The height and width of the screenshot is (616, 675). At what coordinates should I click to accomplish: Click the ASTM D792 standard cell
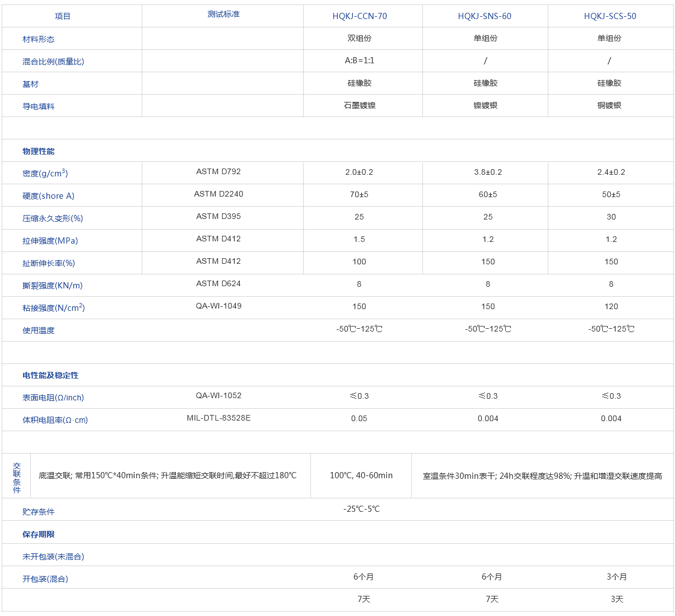(x=218, y=171)
